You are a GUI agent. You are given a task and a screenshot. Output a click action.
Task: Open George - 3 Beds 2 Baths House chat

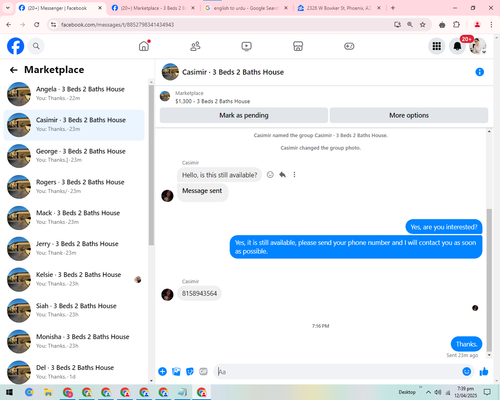point(74,156)
